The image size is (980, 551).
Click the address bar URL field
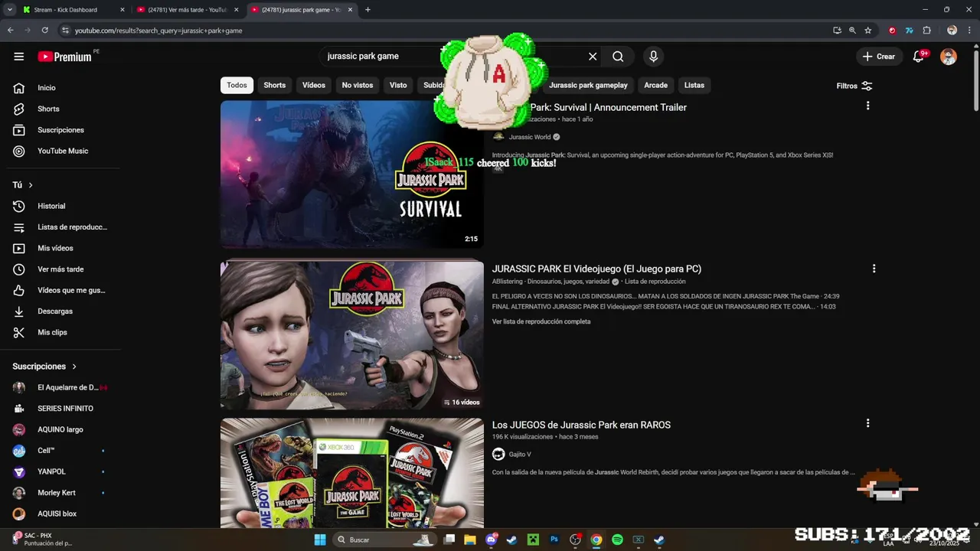tap(444, 31)
